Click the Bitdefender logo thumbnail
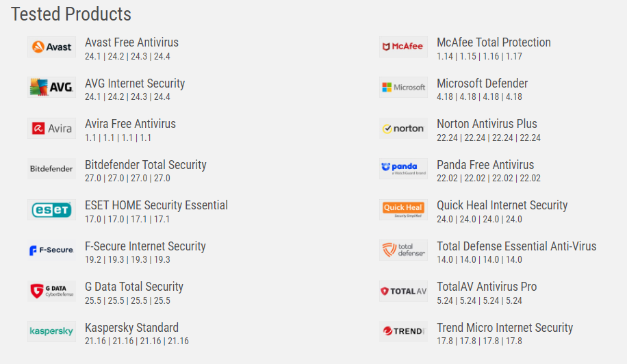 pyautogui.click(x=51, y=169)
